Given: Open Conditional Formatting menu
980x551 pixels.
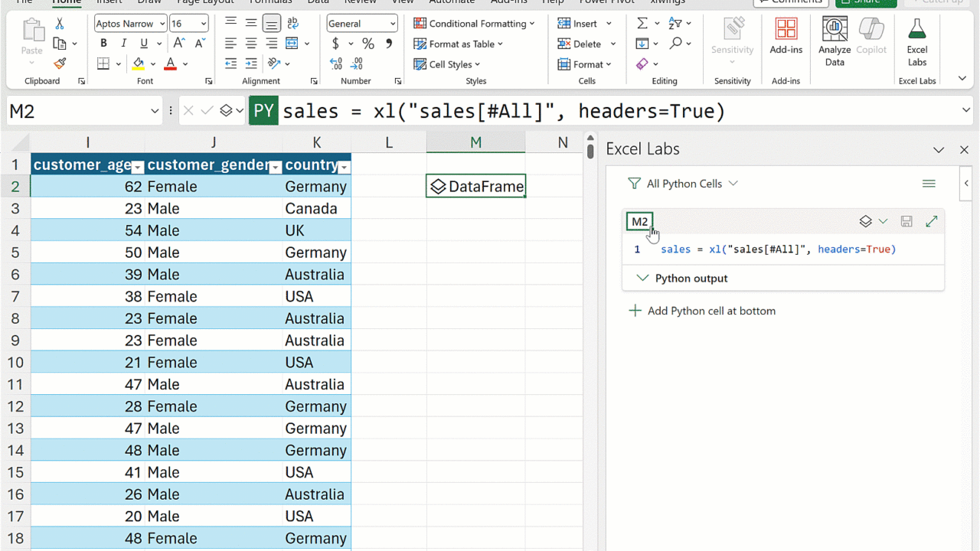Looking at the screenshot, I should [x=474, y=24].
